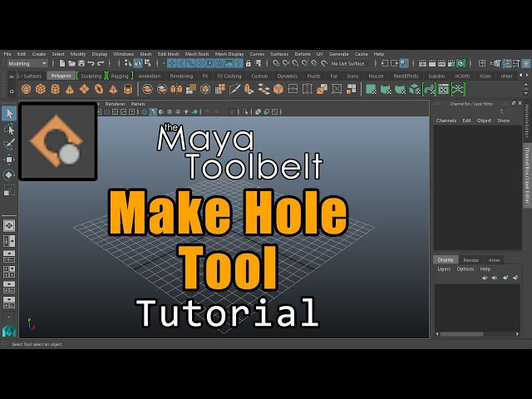Select the Anim layer tab
The width and height of the screenshot is (532, 399).
click(494, 260)
